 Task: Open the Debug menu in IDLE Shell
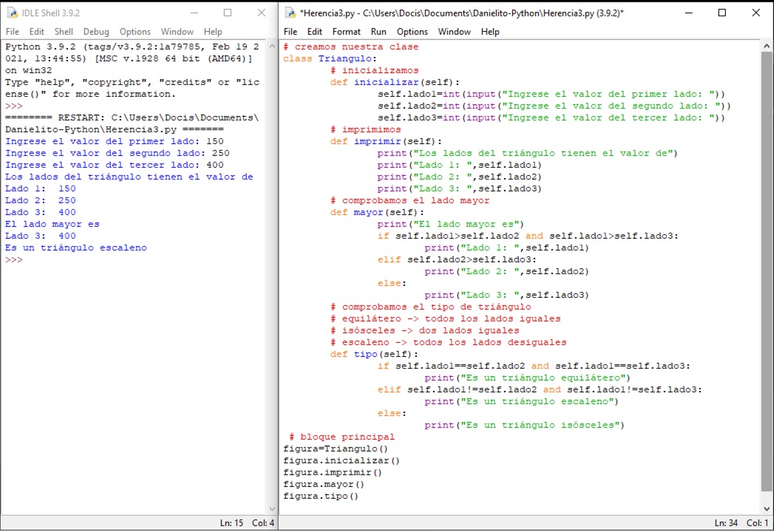pyautogui.click(x=96, y=32)
